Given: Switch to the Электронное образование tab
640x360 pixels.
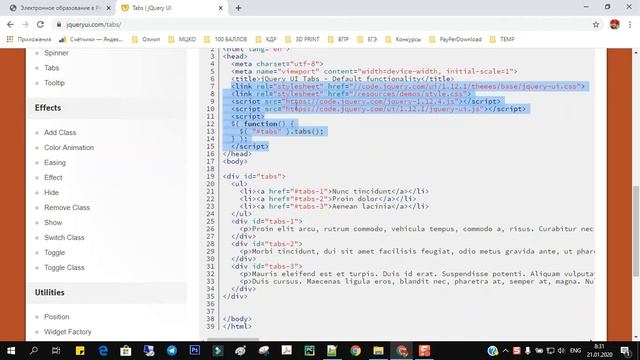Looking at the screenshot, I should pyautogui.click(x=59, y=8).
